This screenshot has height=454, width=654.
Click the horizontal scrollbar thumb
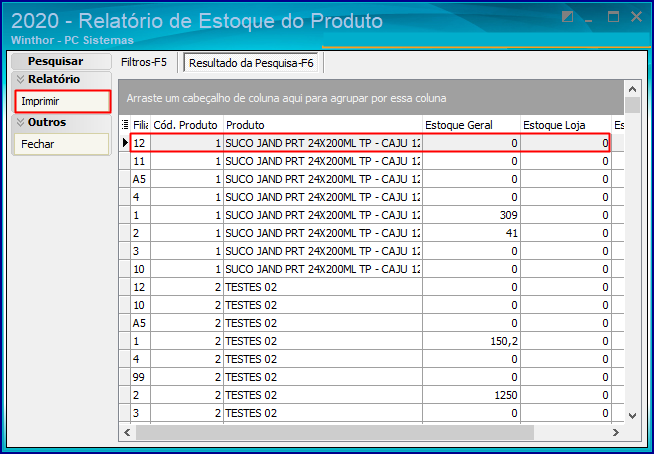click(x=335, y=433)
